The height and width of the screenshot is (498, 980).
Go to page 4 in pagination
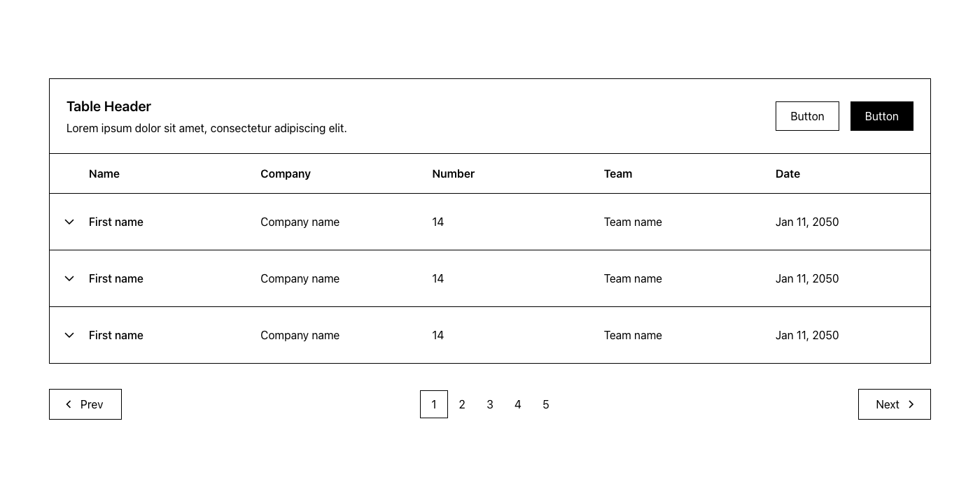[x=518, y=404]
